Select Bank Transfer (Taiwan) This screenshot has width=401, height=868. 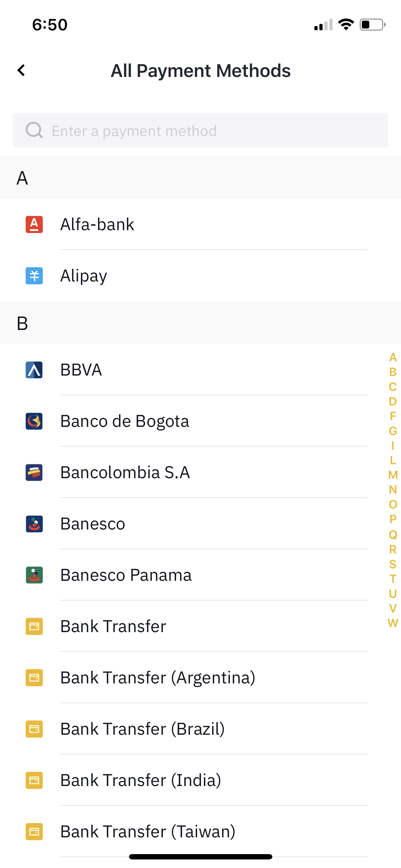point(200,832)
